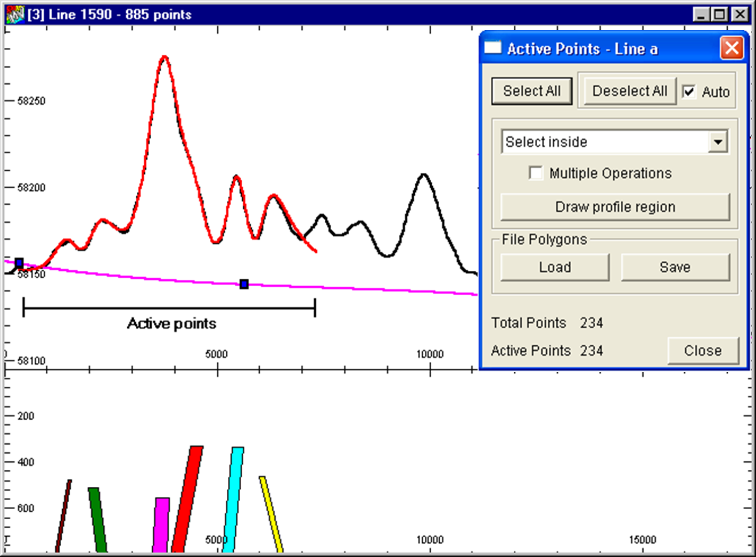Click the 15000 label on lower axis
The width and height of the screenshot is (756, 557).
point(642,539)
